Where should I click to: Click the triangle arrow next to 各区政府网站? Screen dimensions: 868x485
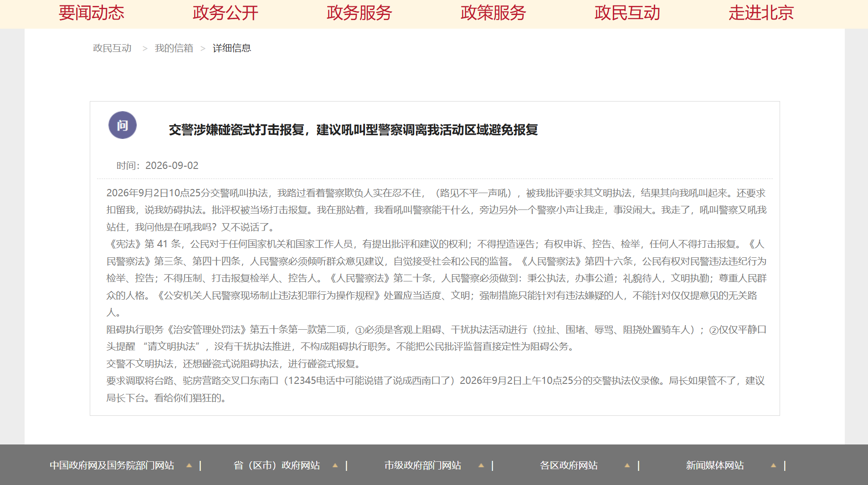[627, 465]
